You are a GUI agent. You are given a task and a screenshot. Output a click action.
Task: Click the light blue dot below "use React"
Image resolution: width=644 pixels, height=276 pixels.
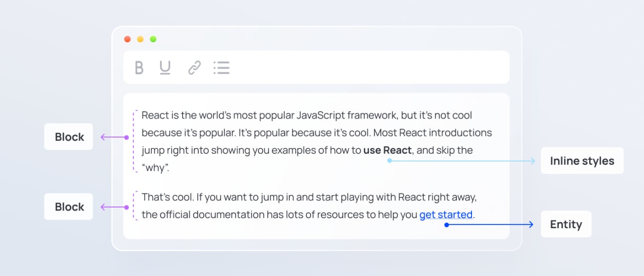click(389, 161)
